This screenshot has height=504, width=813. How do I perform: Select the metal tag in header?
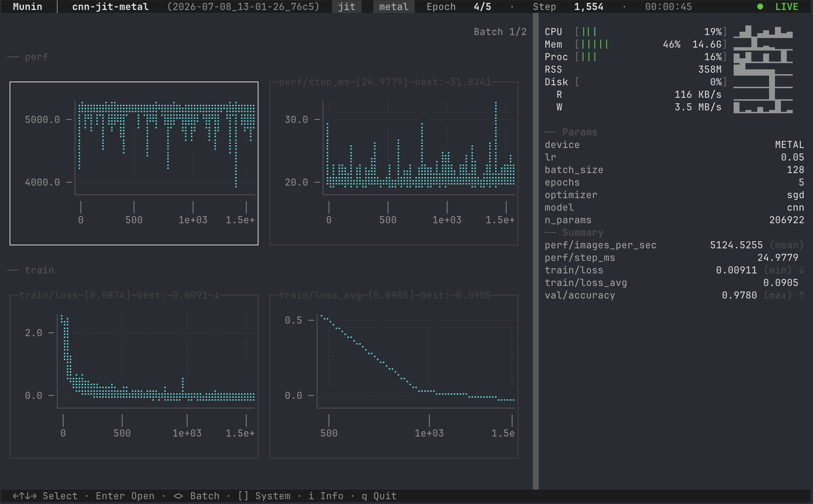(x=394, y=7)
